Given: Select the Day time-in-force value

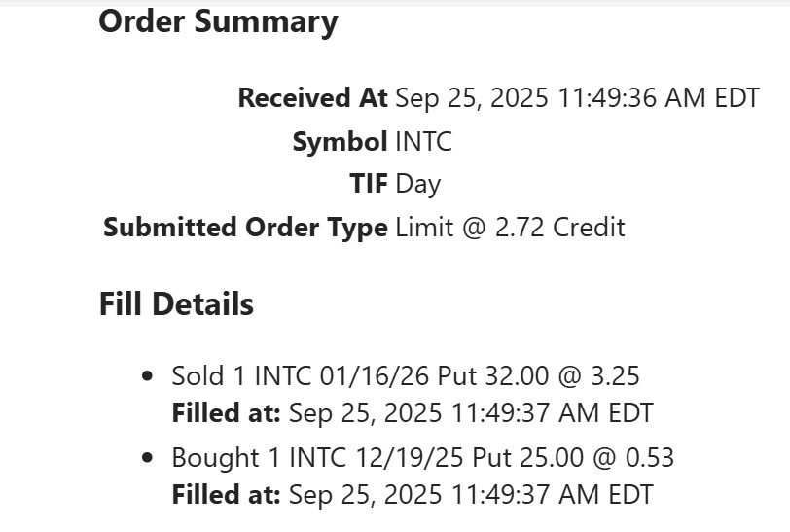Looking at the screenshot, I should (x=418, y=184).
